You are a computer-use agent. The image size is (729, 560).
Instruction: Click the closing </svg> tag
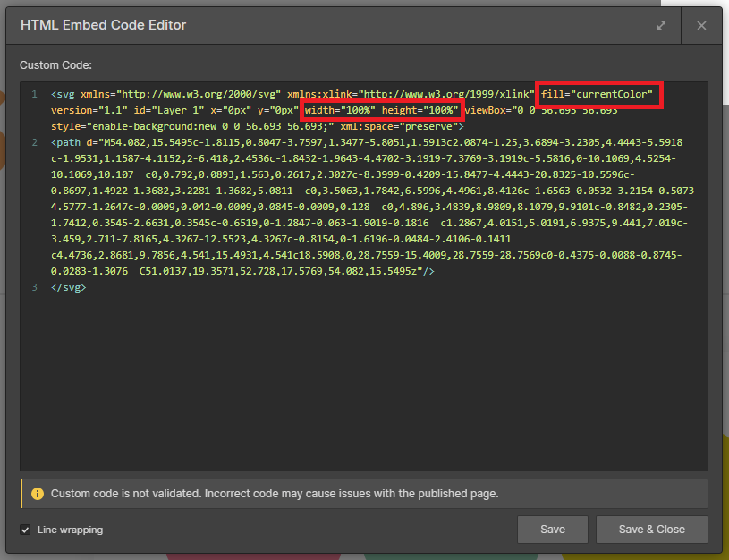pyautogui.click(x=68, y=287)
